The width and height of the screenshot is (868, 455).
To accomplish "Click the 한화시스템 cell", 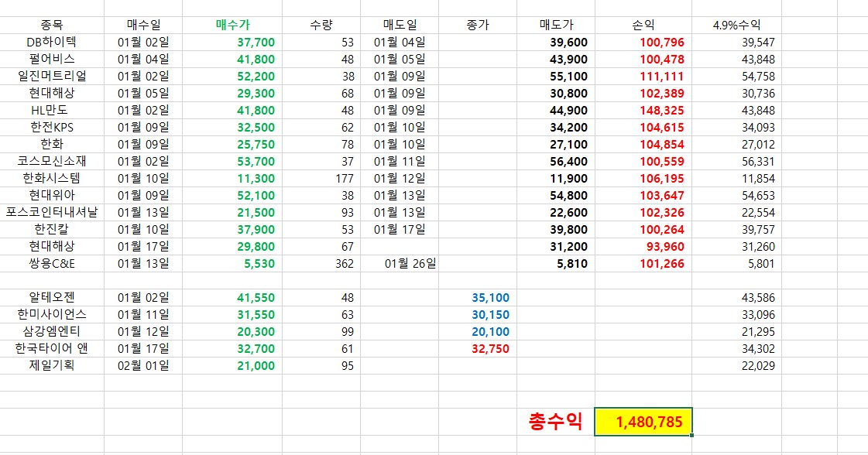I will (x=51, y=178).
